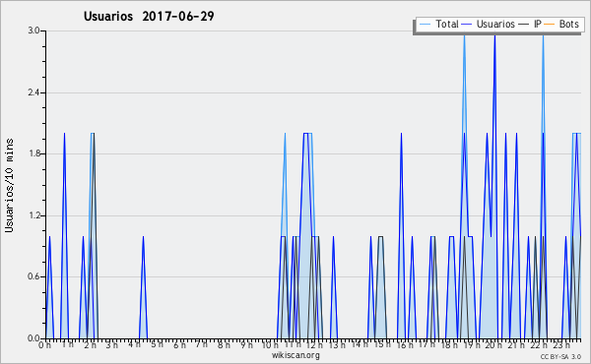Click the '13 h' x-axis label
Screen dimensions: 591x364
(x=337, y=344)
